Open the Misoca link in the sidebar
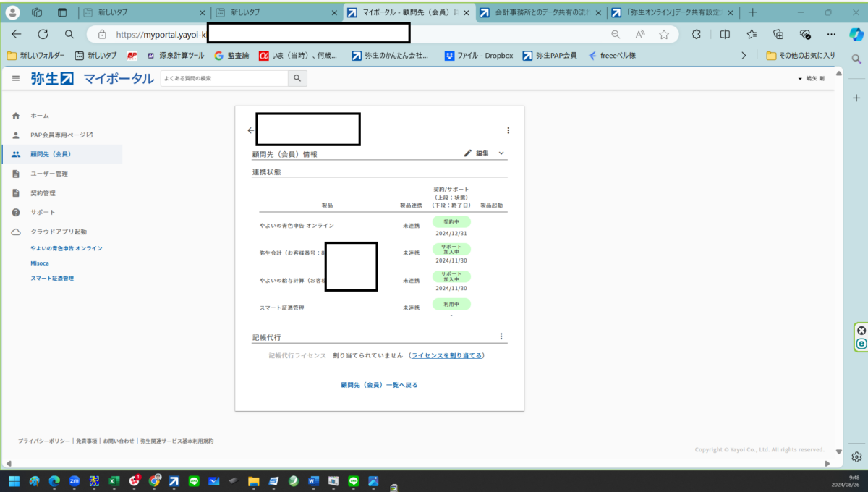 40,263
